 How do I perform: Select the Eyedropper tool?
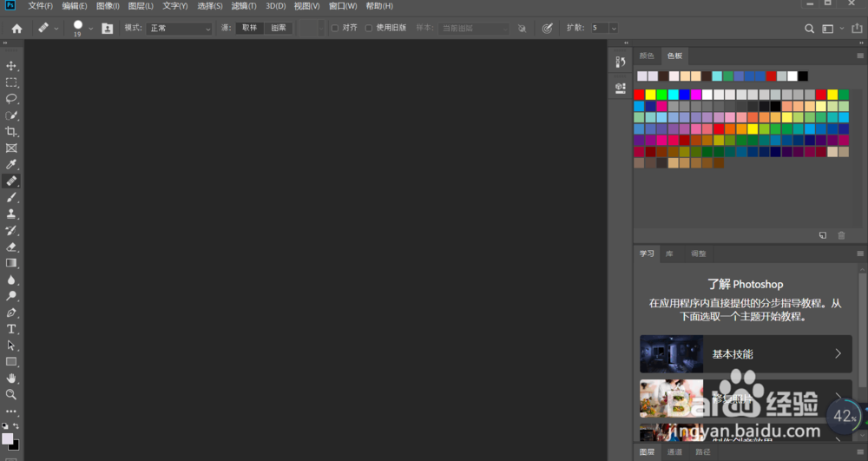(x=11, y=164)
